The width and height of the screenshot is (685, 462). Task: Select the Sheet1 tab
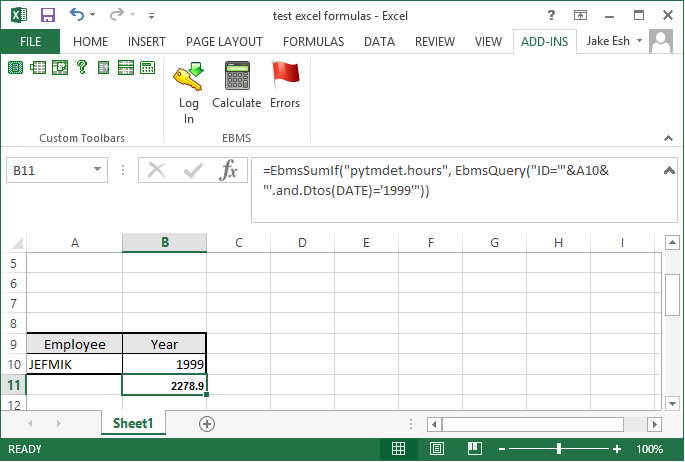tap(133, 423)
